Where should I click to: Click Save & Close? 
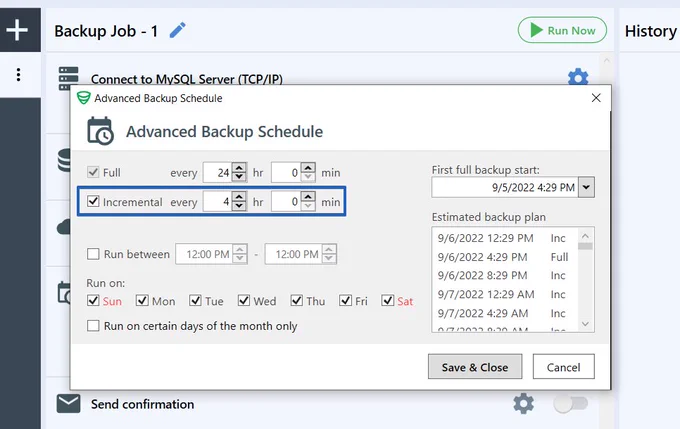(x=475, y=367)
